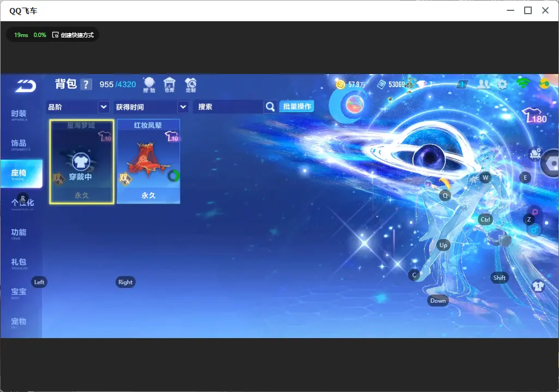
Task: Open the settings gear icon
Action: (502, 84)
